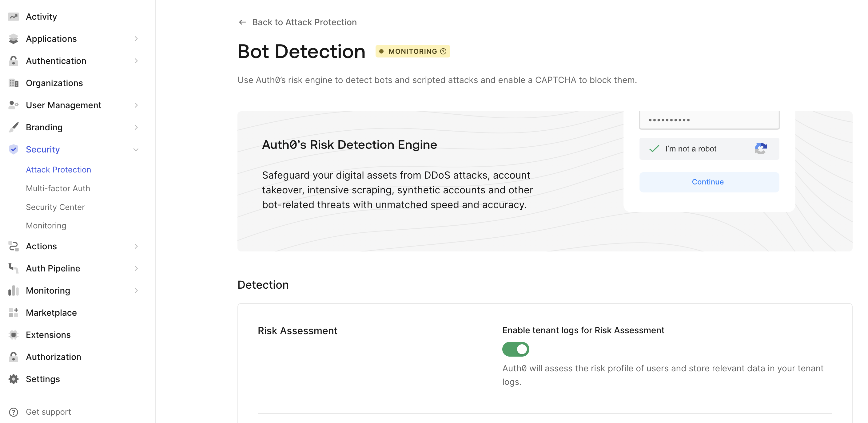Screen dimensions: 868x423
Task: Click the Monitoring status help icon
Action: (x=443, y=51)
